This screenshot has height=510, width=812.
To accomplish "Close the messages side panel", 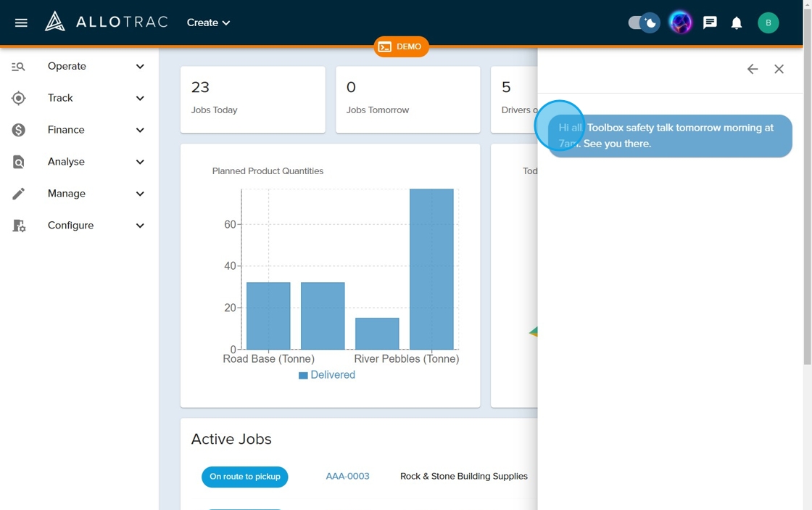I will pyautogui.click(x=779, y=69).
